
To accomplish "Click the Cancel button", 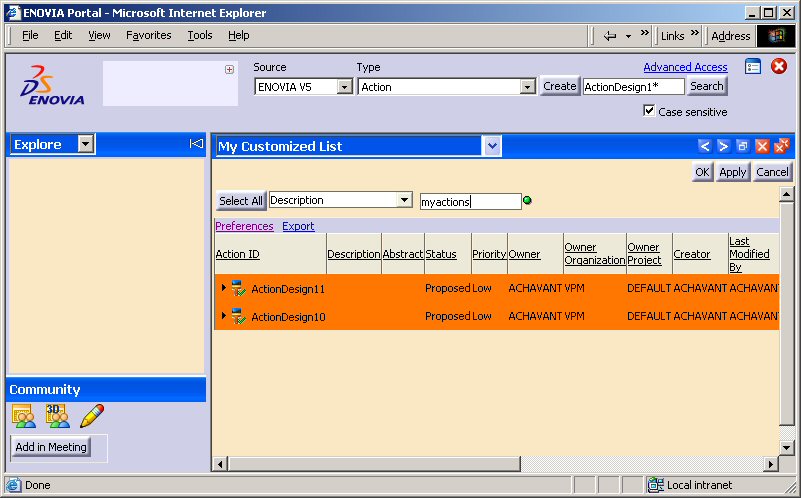I will (772, 172).
